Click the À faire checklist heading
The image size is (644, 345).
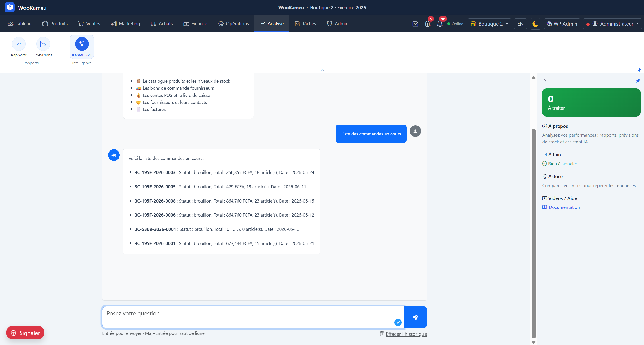point(552,154)
